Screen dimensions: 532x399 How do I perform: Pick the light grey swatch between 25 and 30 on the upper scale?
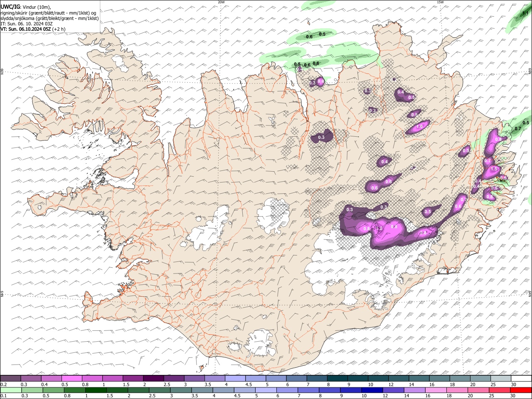(501, 378)
